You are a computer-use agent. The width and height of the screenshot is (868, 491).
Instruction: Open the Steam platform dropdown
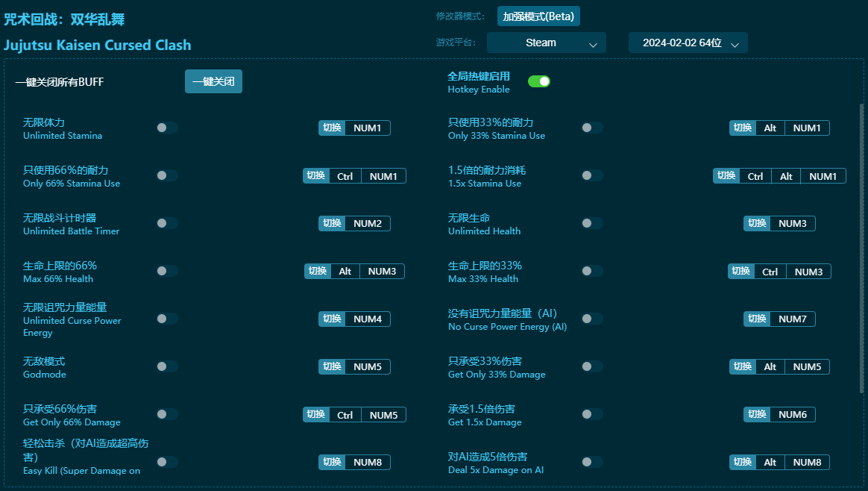tap(547, 43)
